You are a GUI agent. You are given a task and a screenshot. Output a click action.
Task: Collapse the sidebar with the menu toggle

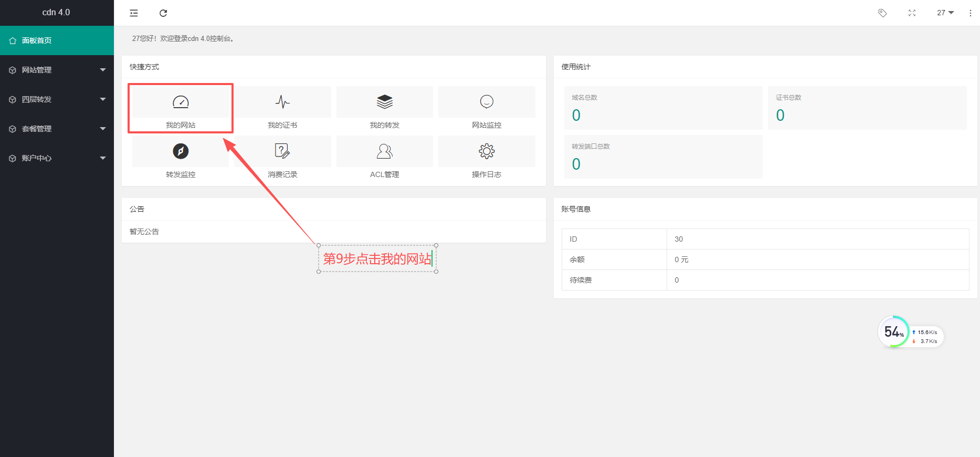pyautogui.click(x=134, y=13)
